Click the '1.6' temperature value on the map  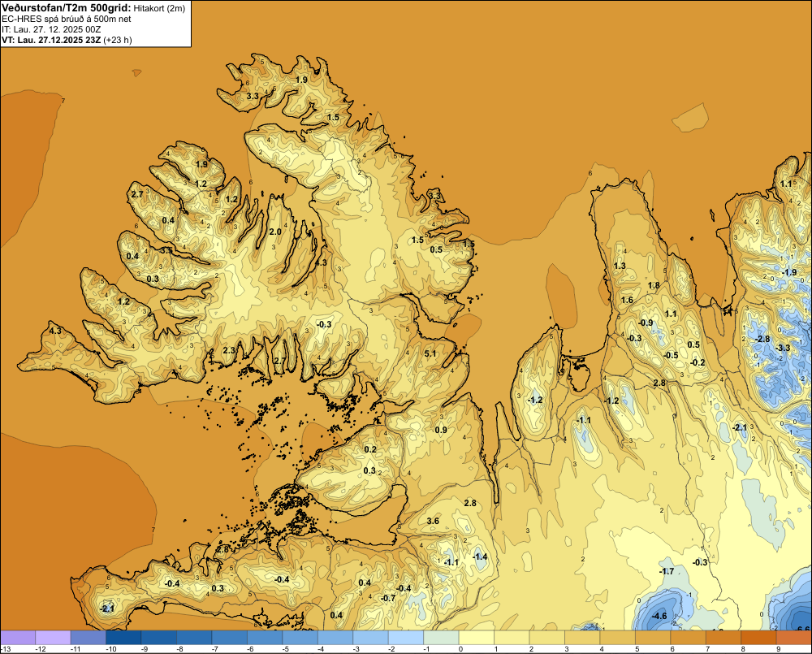627,300
